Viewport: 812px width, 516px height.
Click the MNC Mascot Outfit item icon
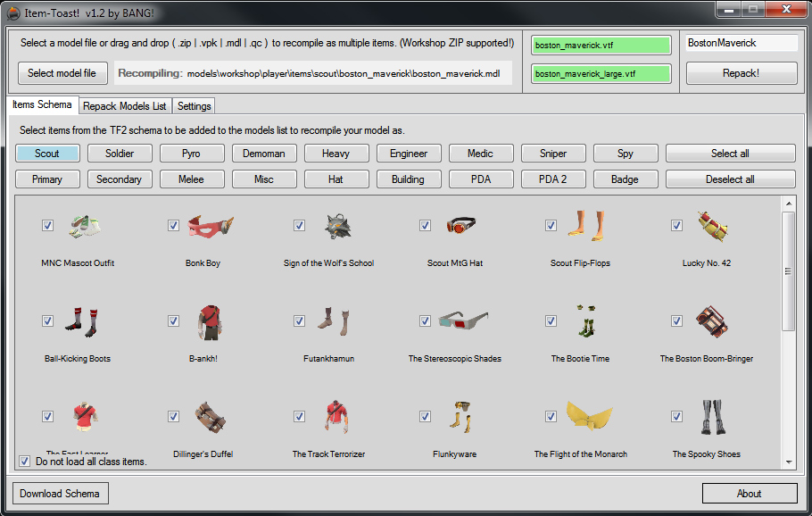click(85, 227)
